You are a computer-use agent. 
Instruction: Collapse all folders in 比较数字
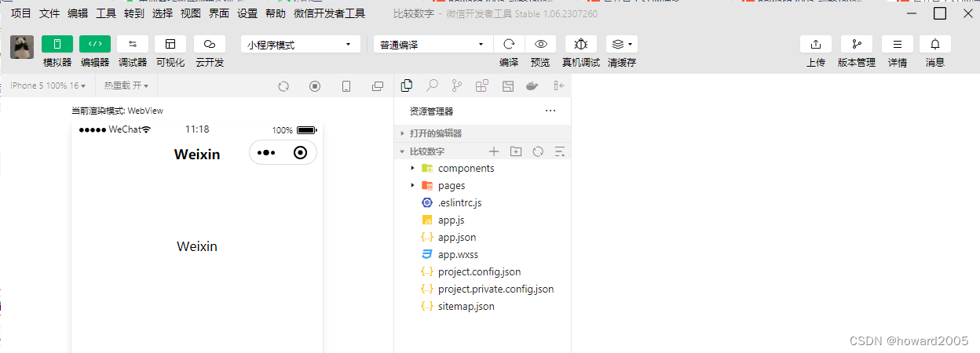(x=560, y=151)
